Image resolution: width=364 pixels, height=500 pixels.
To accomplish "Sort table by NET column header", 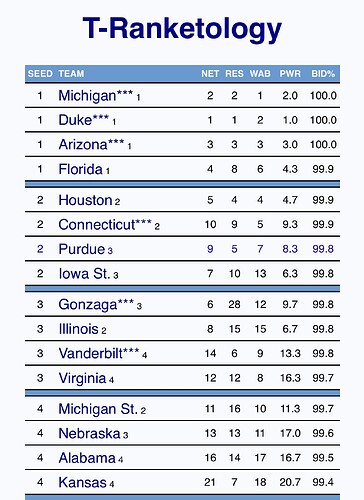I will [210, 74].
